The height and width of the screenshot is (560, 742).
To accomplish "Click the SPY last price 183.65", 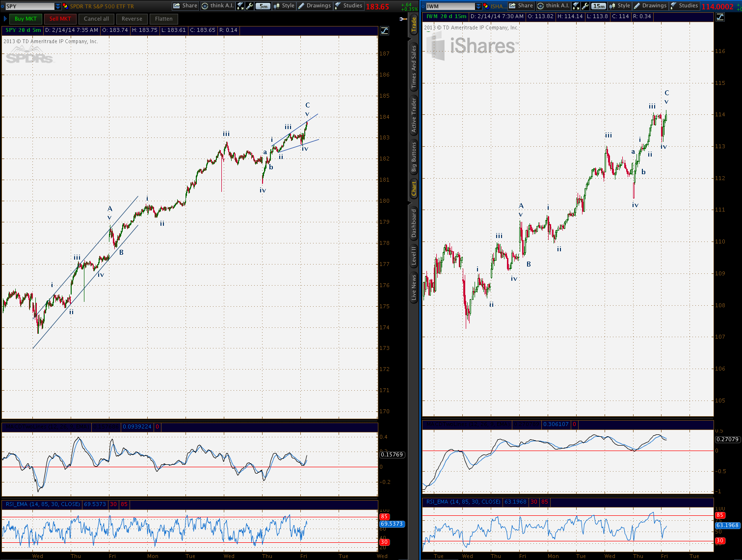I will (x=377, y=7).
